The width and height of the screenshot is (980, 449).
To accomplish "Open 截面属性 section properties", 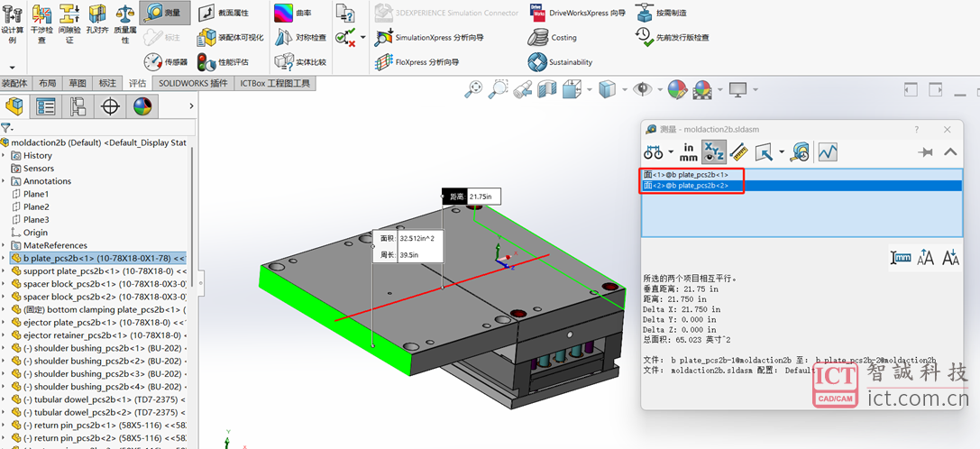I will click(x=223, y=13).
